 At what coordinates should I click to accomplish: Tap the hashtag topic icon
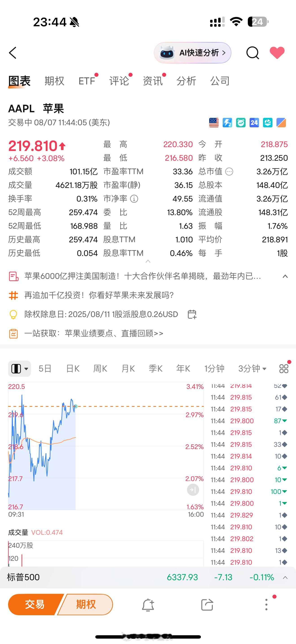[x=13, y=295]
